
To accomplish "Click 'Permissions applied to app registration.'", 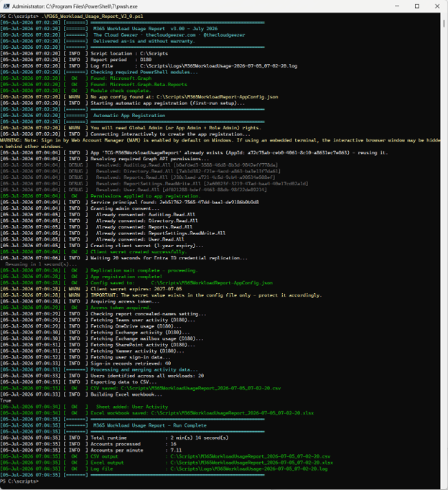I will tap(146, 196).
